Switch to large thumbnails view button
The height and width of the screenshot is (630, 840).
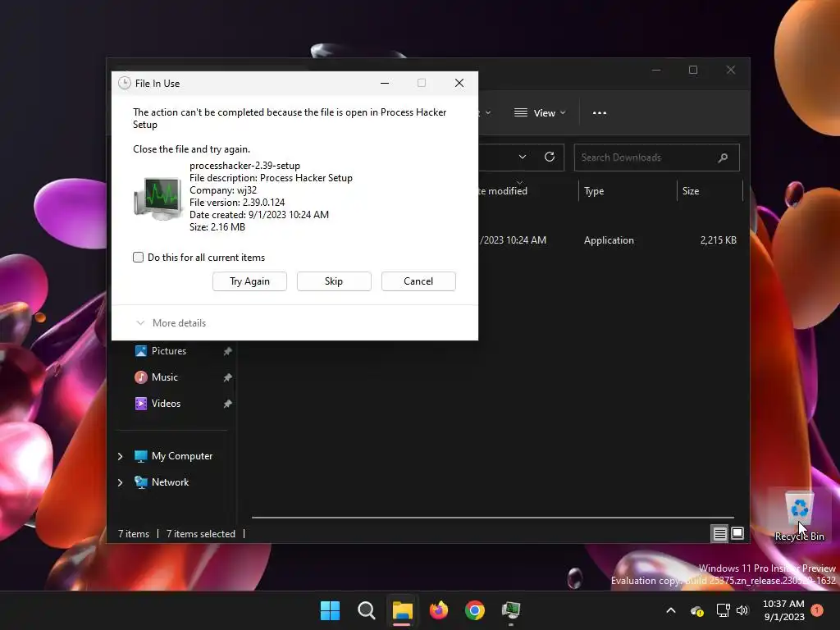(x=737, y=533)
